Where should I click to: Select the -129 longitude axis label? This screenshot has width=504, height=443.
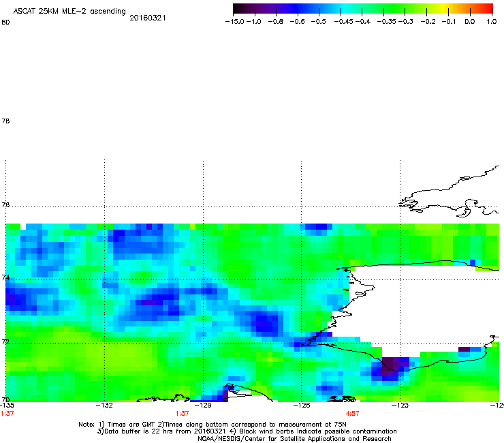(203, 405)
